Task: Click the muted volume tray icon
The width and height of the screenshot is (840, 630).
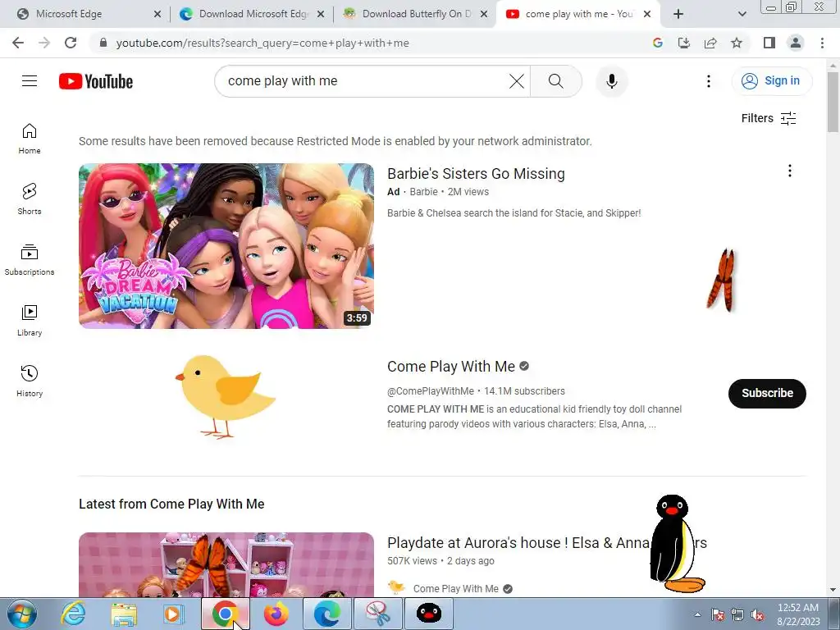Action: click(x=757, y=614)
